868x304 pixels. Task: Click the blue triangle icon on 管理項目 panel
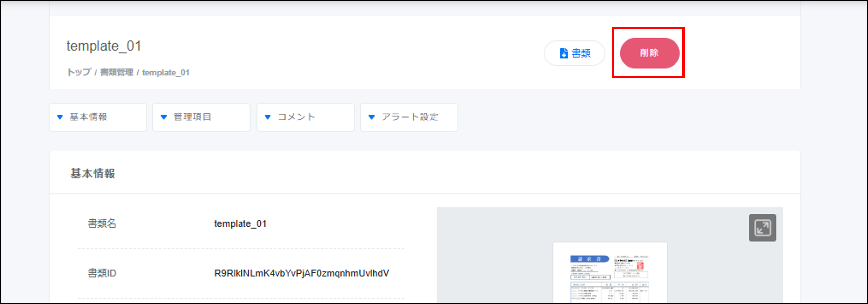(164, 117)
